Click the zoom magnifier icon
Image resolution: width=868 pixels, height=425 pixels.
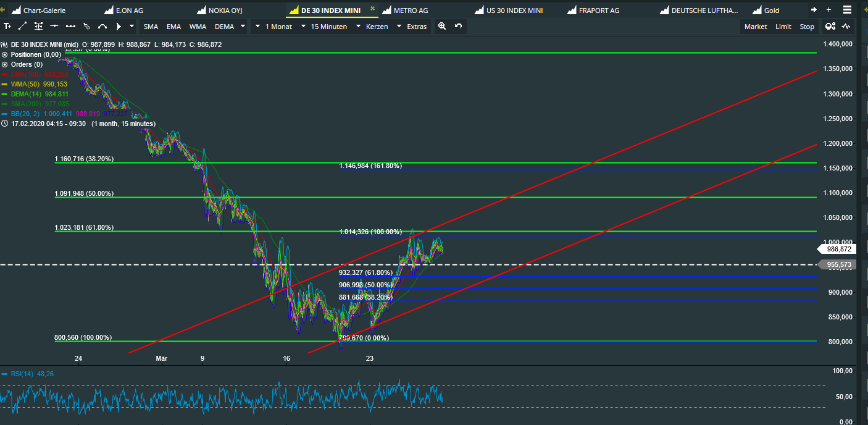[x=442, y=26]
